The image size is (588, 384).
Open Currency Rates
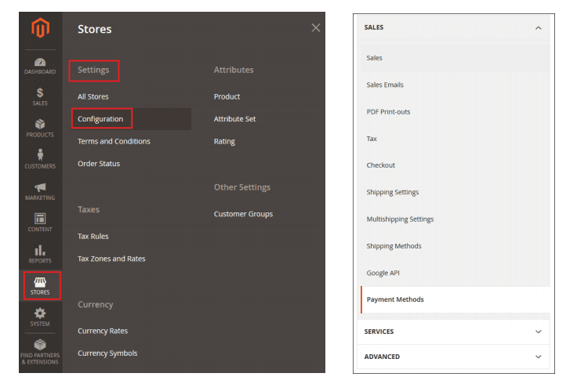(x=103, y=331)
